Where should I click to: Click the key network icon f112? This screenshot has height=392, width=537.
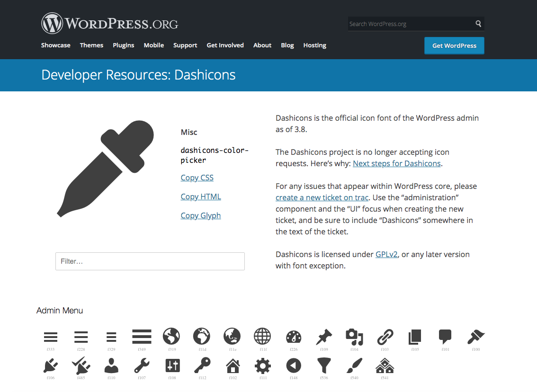click(202, 365)
